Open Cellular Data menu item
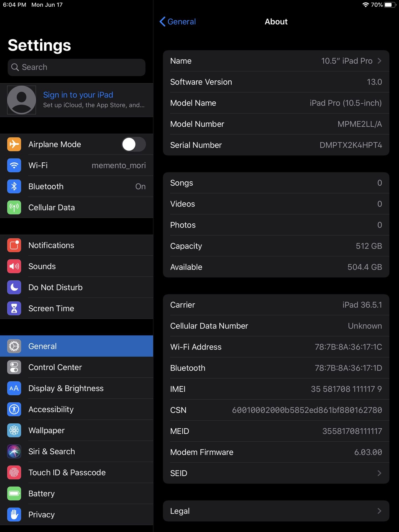This screenshot has height=532, width=399. pos(52,208)
